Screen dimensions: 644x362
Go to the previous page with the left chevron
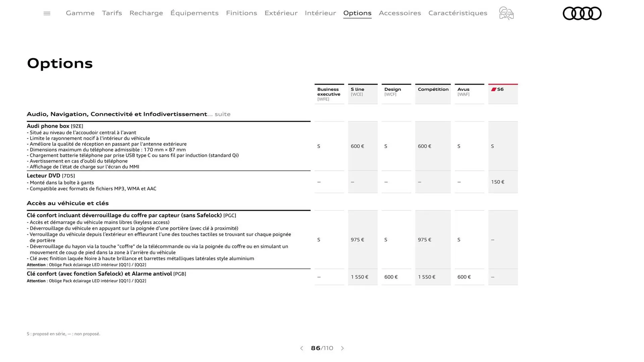click(x=301, y=348)
